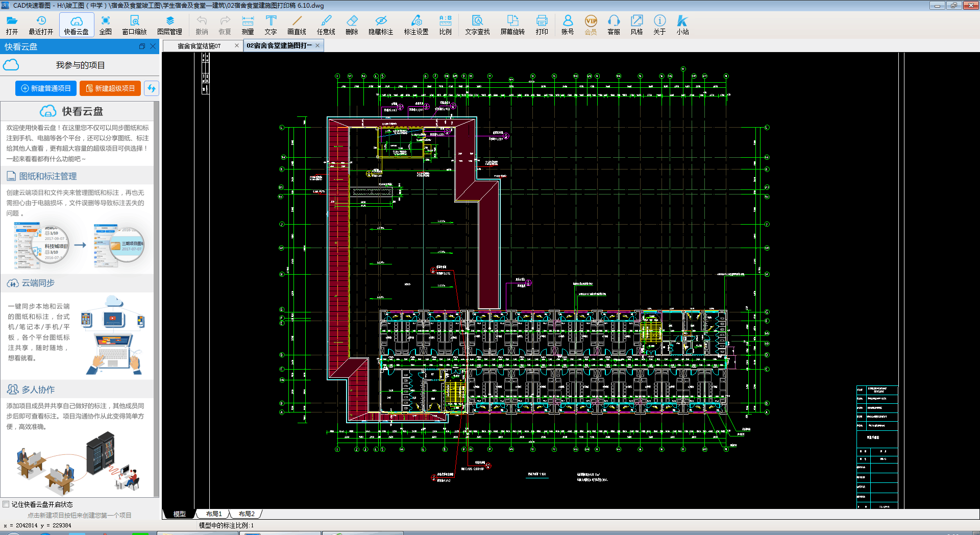Select the 任意线 freehand line tool
The image size is (980, 535).
(x=326, y=25)
